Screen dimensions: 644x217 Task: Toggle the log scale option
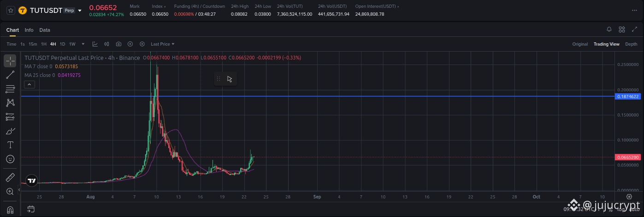coord(620,209)
